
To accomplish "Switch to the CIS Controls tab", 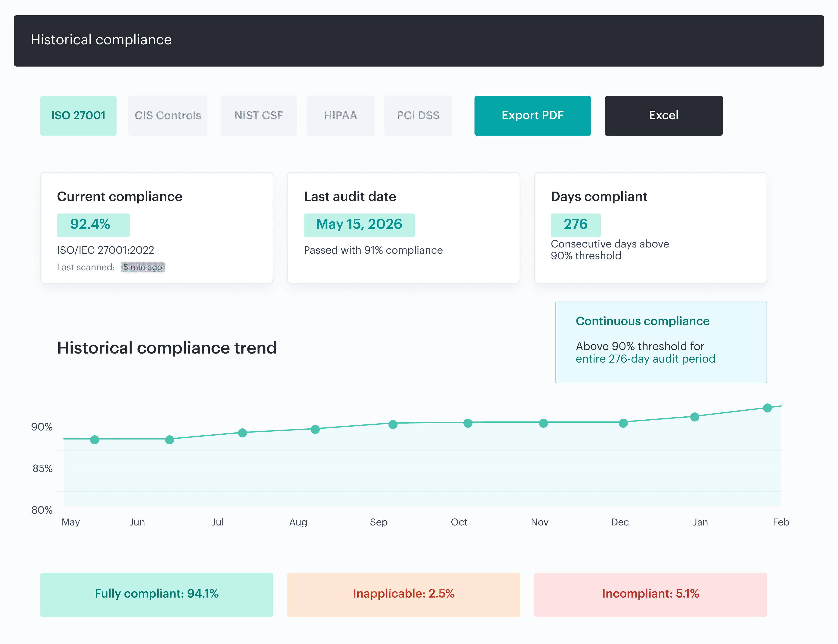I will [168, 115].
